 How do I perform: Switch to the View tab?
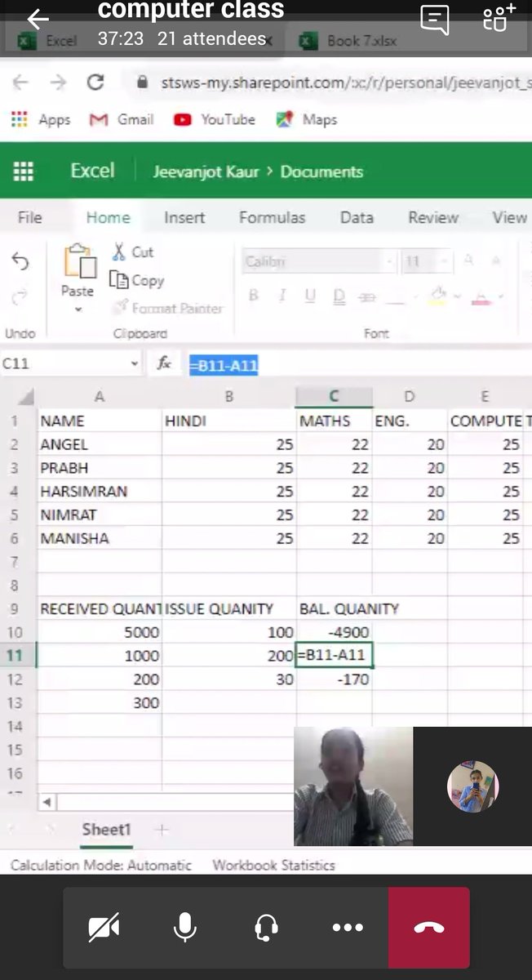(x=509, y=217)
